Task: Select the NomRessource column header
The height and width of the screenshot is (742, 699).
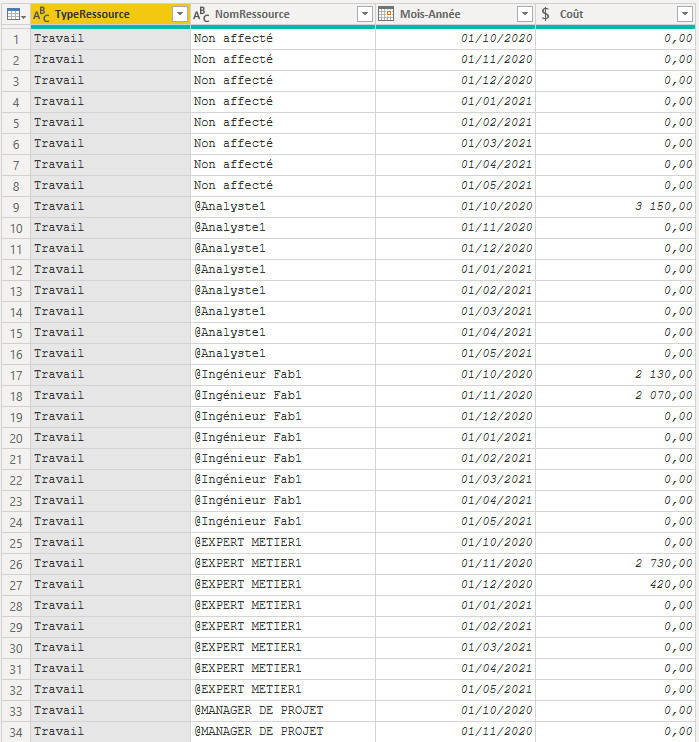Action: [283, 14]
